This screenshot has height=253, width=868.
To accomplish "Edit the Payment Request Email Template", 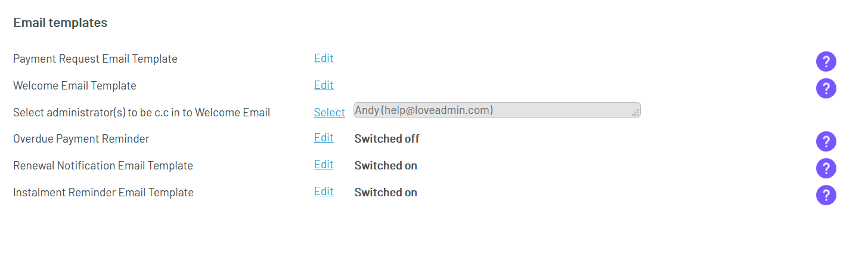I will pyautogui.click(x=324, y=58).
